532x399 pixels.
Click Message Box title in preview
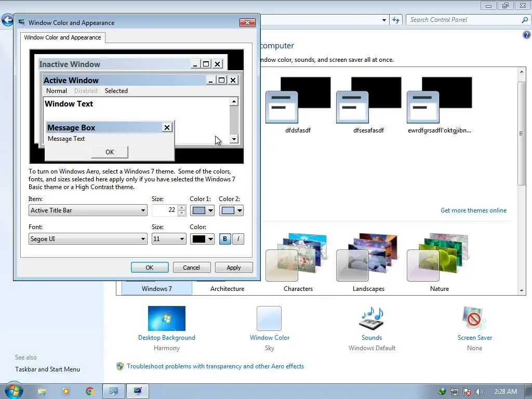(x=103, y=128)
